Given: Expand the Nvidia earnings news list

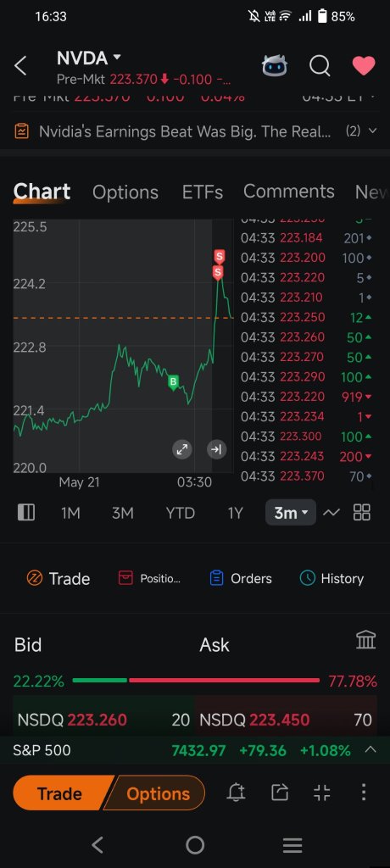Looking at the screenshot, I should 372,131.
